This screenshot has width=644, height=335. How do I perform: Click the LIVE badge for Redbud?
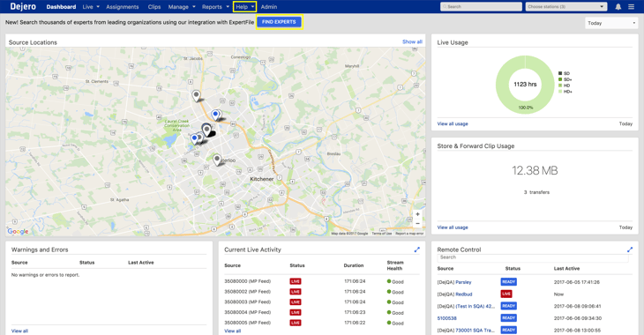pos(506,294)
